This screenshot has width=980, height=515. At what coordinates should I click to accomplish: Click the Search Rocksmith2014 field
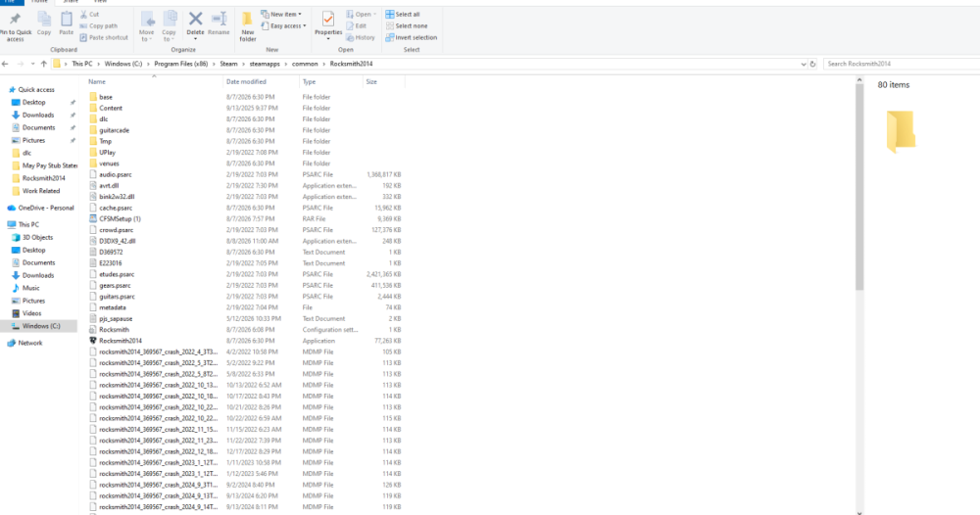(x=902, y=64)
